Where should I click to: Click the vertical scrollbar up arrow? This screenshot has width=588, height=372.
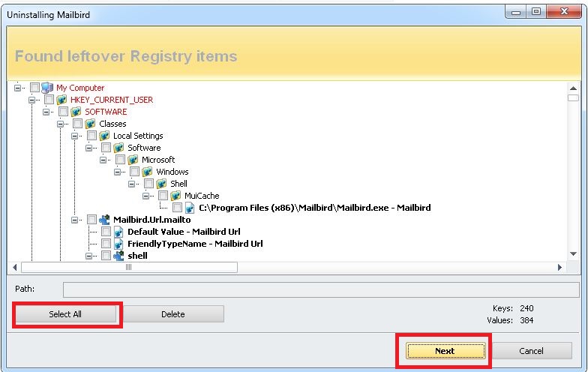click(573, 88)
